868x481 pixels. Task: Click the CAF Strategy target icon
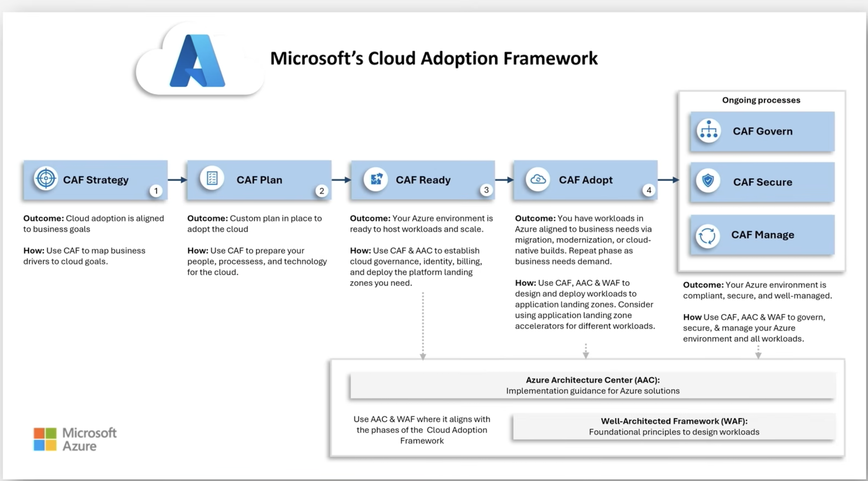point(46,178)
